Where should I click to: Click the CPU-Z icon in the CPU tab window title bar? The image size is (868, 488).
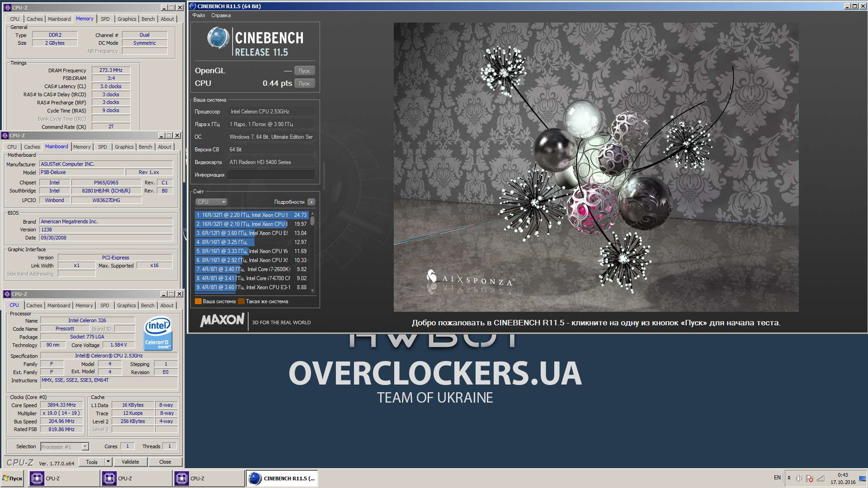pyautogui.click(x=7, y=294)
